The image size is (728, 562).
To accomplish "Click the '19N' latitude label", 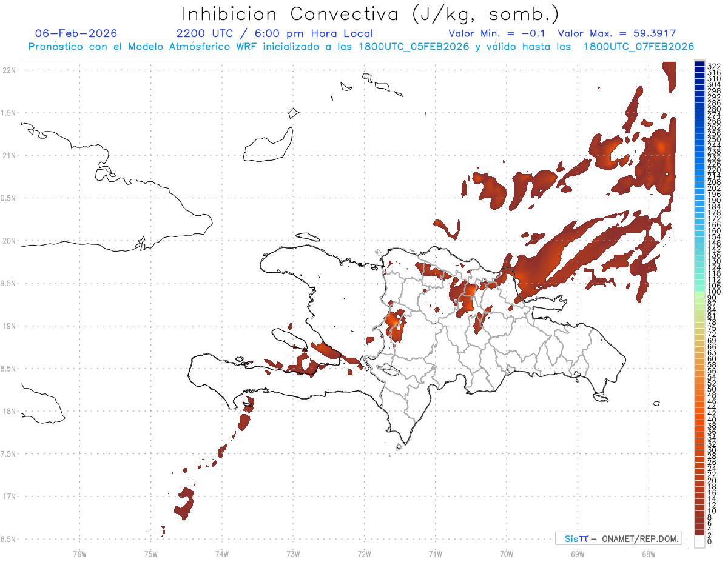I will (8, 326).
